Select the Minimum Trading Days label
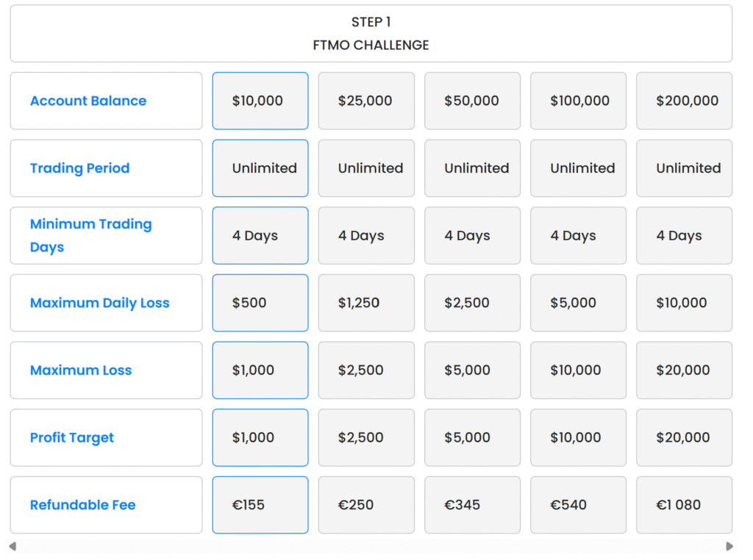This screenshot has height=560, width=753. 90,235
